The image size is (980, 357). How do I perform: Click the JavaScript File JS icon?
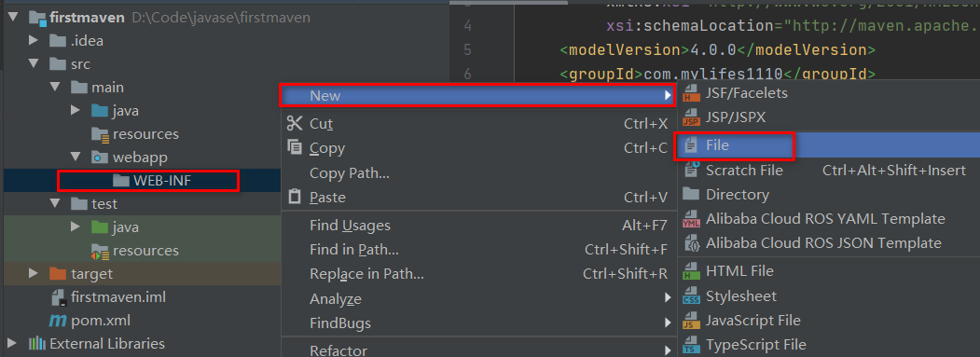pos(691,321)
